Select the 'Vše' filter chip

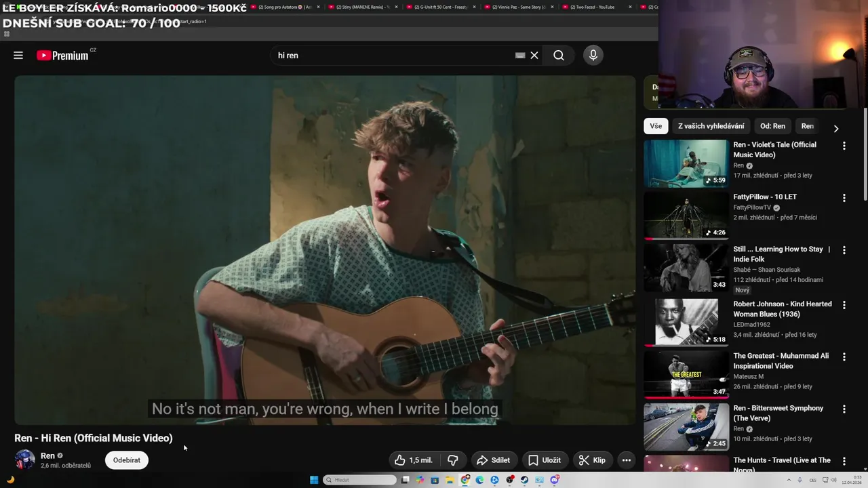pos(656,126)
